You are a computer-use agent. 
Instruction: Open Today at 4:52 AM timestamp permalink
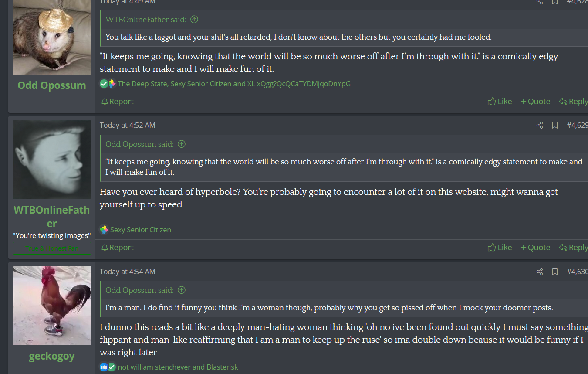pyautogui.click(x=127, y=125)
